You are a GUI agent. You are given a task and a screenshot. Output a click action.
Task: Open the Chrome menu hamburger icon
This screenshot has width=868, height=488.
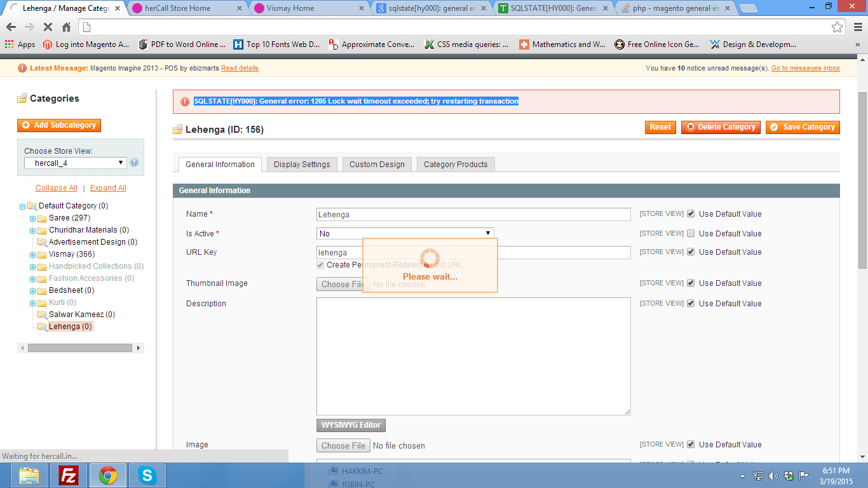tap(857, 27)
